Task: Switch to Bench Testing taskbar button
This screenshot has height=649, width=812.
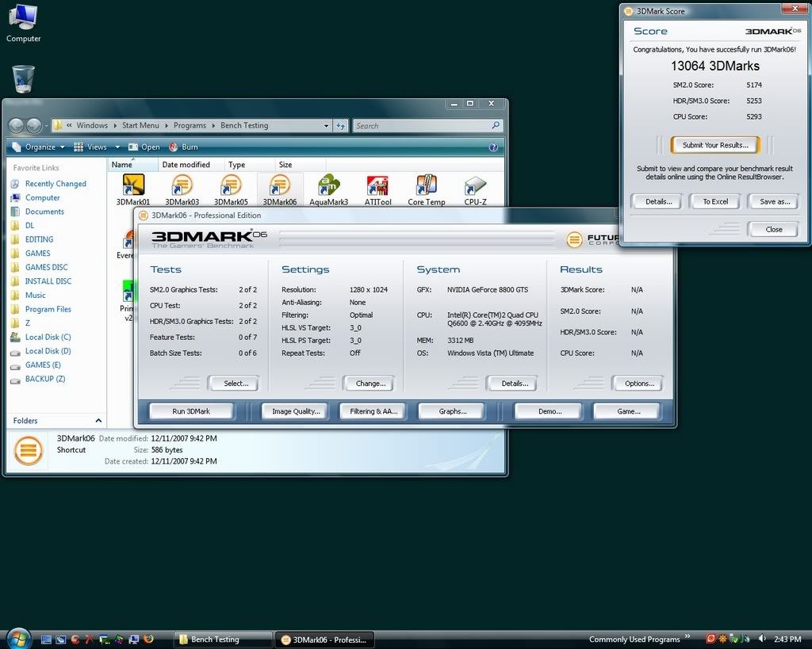Action: pos(222,639)
